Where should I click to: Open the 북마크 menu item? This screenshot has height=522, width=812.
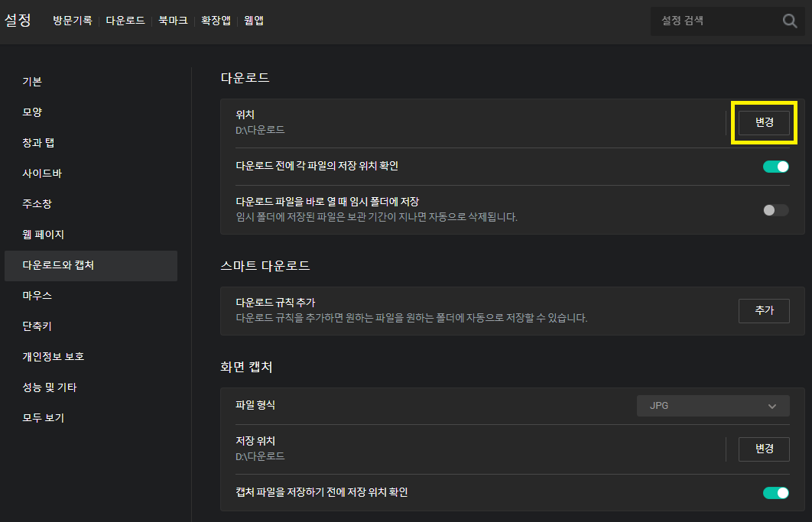pos(172,21)
